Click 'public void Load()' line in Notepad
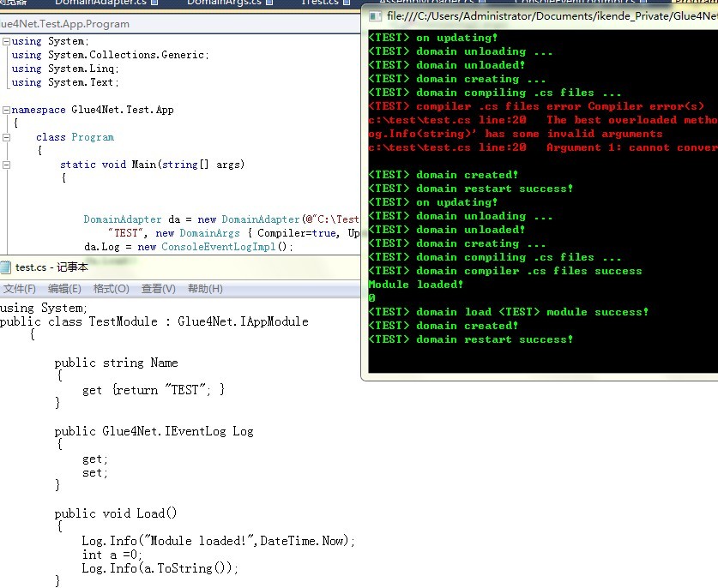Screen dimensions: 718x588 coord(116,513)
